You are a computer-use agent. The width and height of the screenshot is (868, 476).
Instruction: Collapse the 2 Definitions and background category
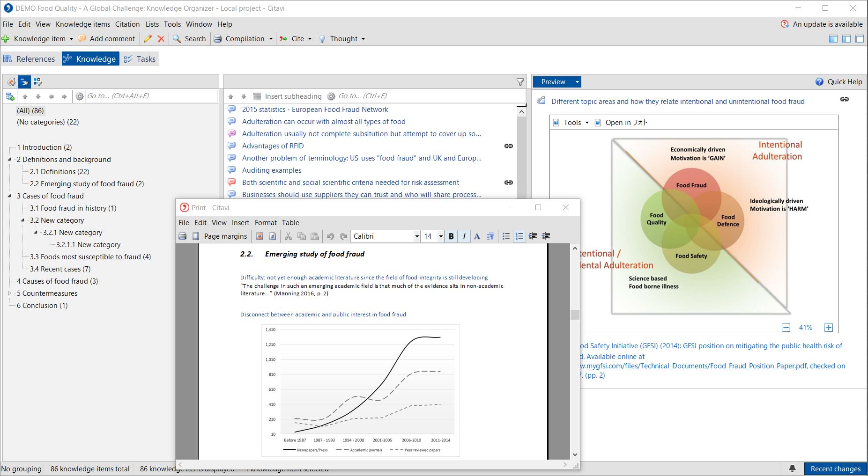(10, 160)
